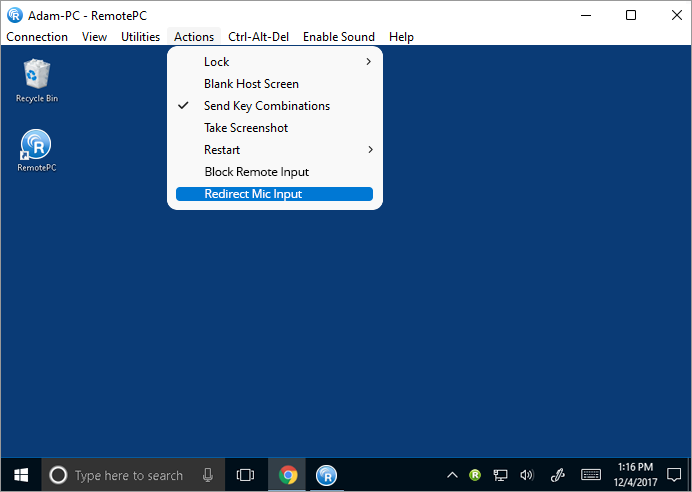Launch Chrome from the taskbar
Image resolution: width=692 pixels, height=492 pixels.
point(288,475)
